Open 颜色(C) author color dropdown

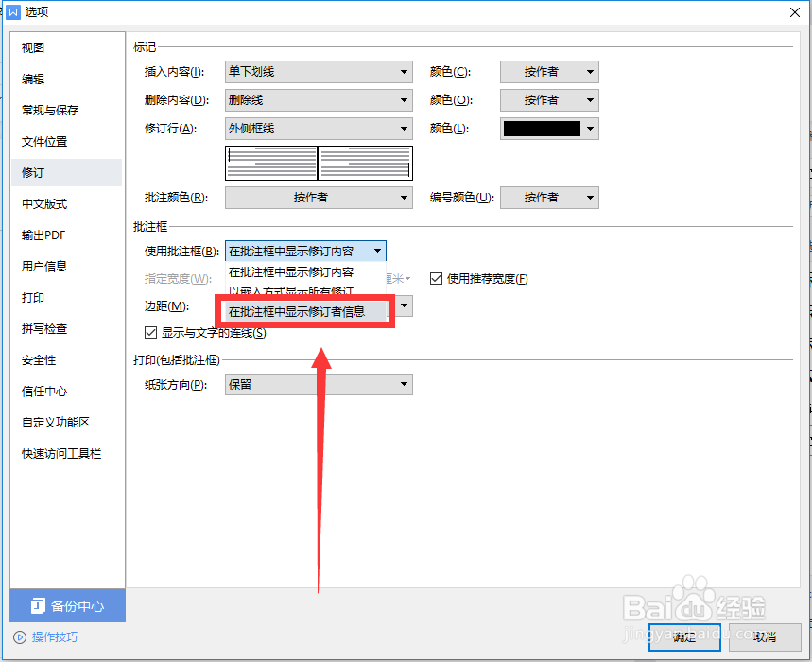click(x=549, y=72)
